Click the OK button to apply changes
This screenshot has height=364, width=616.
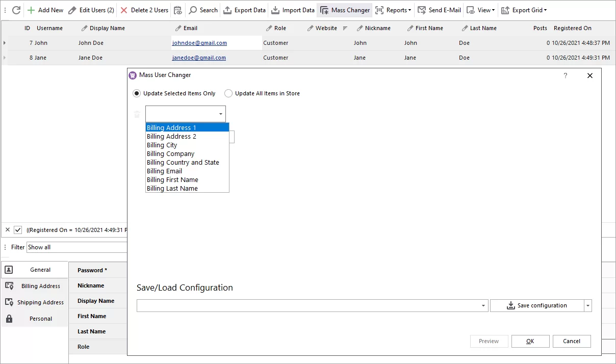[x=530, y=341]
